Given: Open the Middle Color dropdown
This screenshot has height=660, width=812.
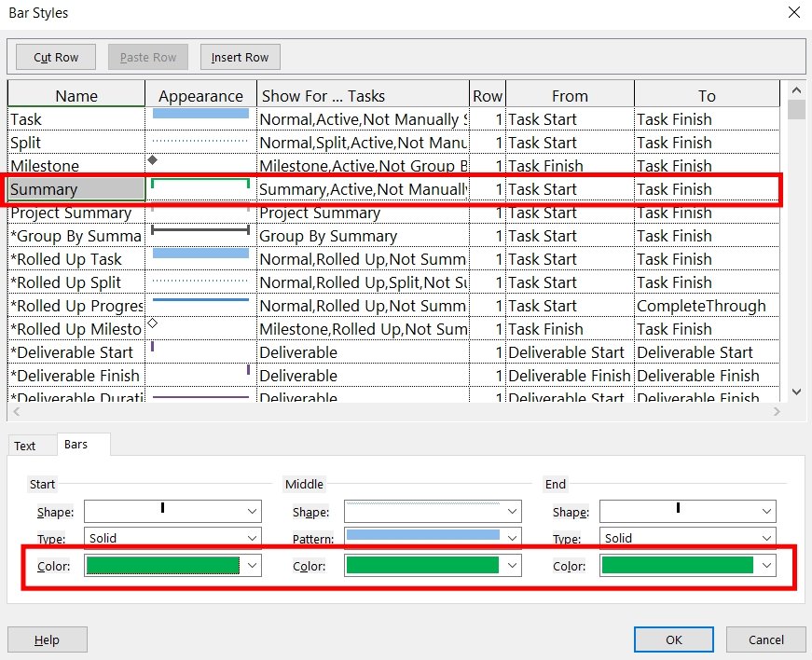Looking at the screenshot, I should (512, 565).
